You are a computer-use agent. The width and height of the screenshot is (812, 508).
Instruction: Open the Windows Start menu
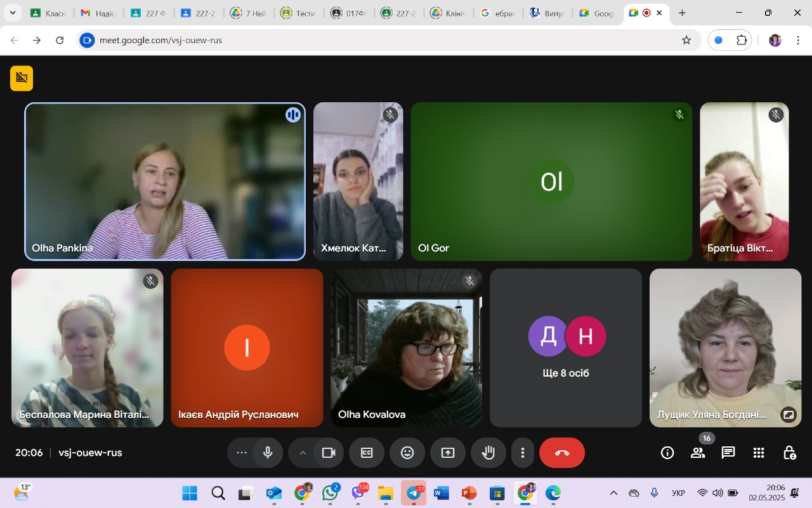pos(190,493)
